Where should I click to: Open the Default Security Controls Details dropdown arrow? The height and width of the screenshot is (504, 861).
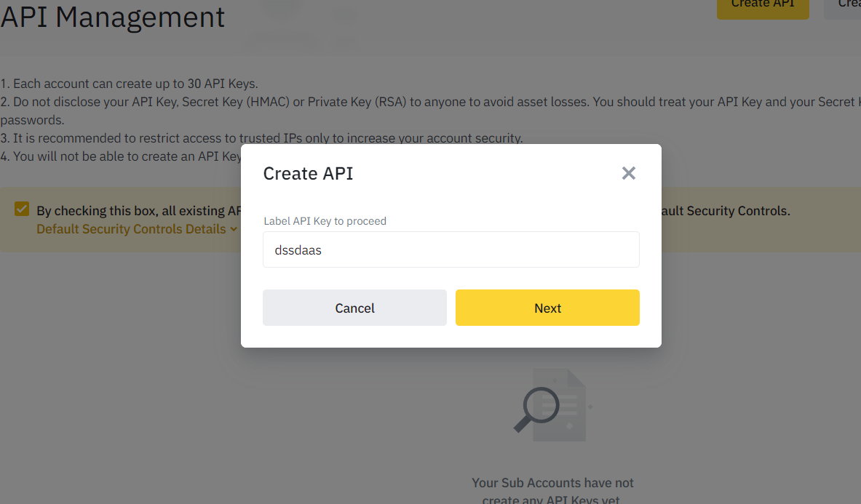click(x=234, y=229)
